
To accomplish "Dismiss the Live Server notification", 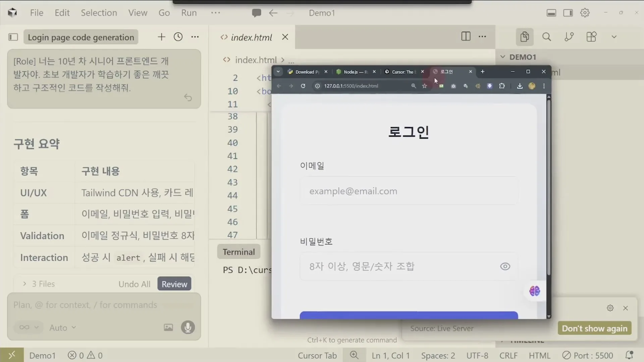I will coord(626,308).
